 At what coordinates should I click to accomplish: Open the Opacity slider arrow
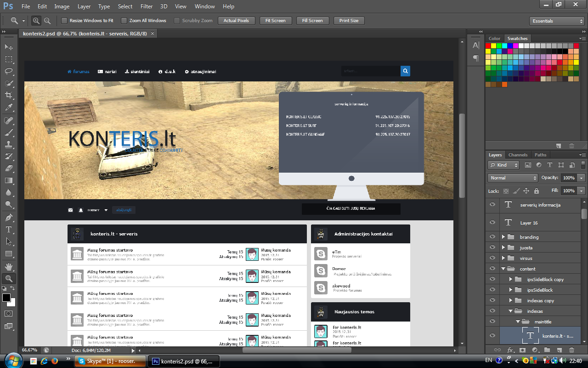coord(582,178)
